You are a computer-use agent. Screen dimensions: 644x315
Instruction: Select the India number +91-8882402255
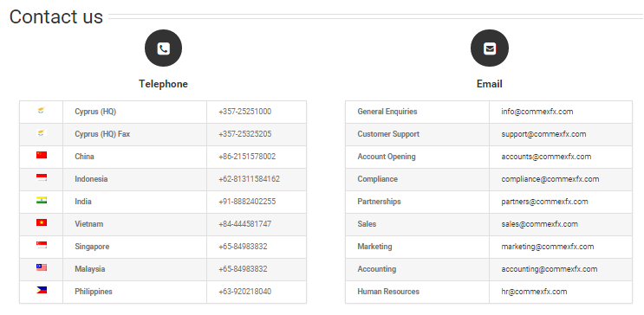coord(247,202)
